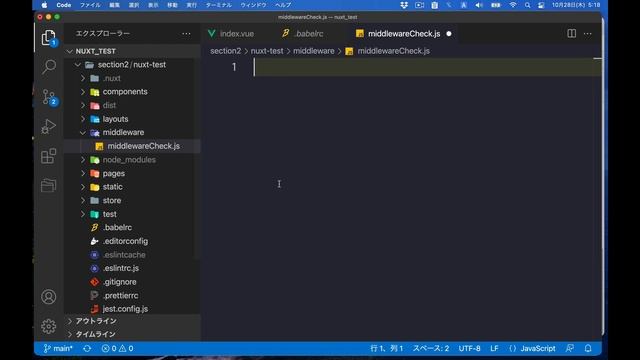Click the unsaved dot on middlewareCheck.js tab

[449, 34]
